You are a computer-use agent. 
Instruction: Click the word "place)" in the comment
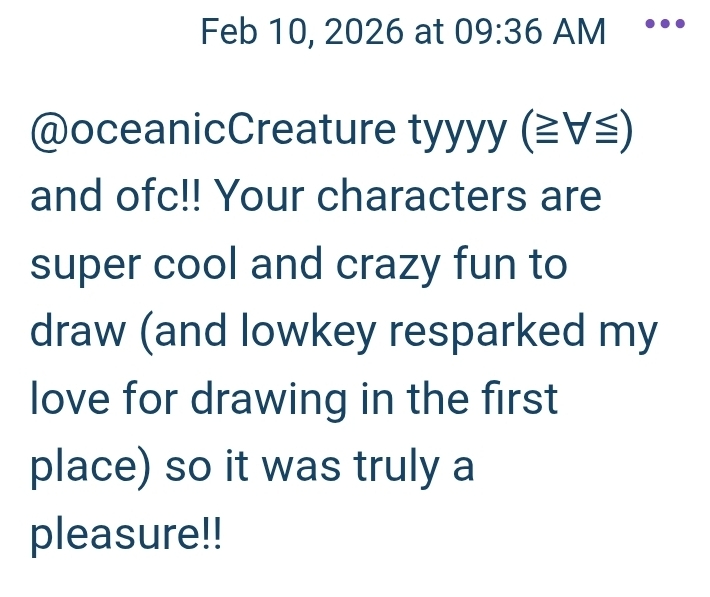click(91, 468)
